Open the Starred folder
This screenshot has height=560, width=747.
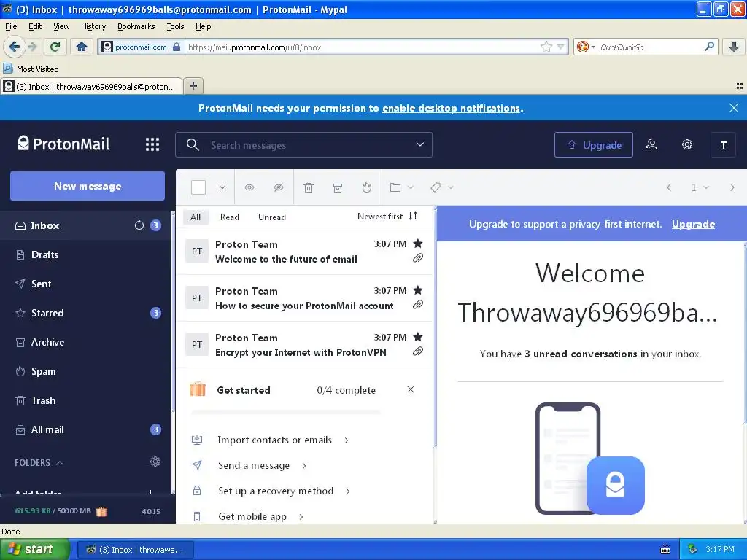coord(86,313)
